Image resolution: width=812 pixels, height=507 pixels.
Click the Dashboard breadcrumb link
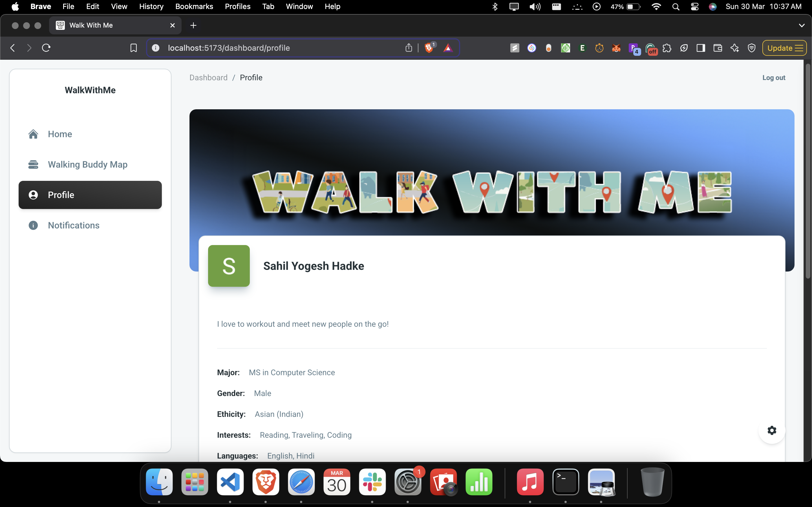(x=208, y=78)
